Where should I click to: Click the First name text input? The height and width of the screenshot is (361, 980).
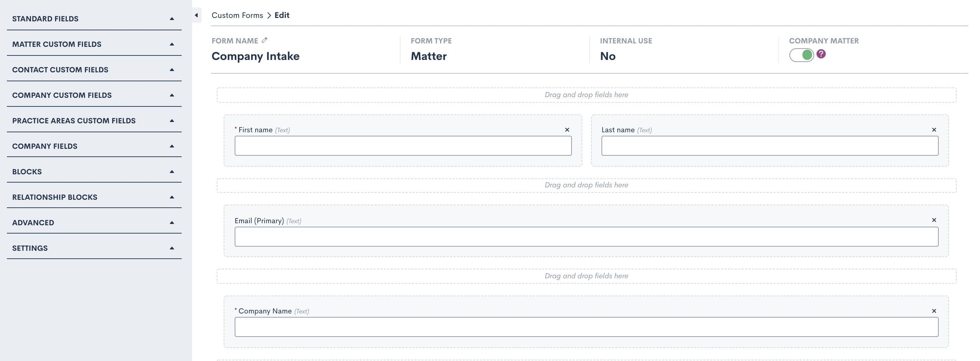pyautogui.click(x=403, y=146)
